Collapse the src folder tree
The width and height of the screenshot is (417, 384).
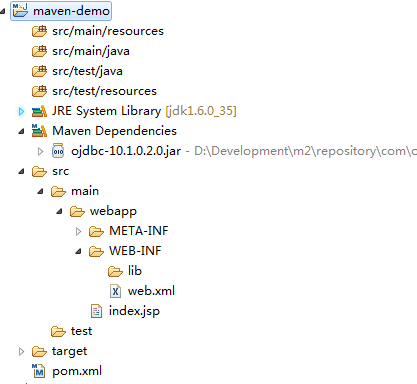[x=21, y=172]
